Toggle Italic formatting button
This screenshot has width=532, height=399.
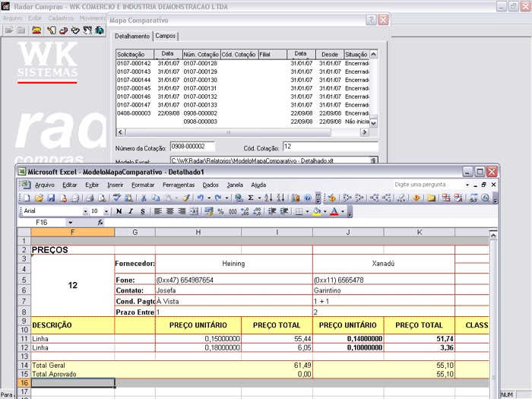131,211
